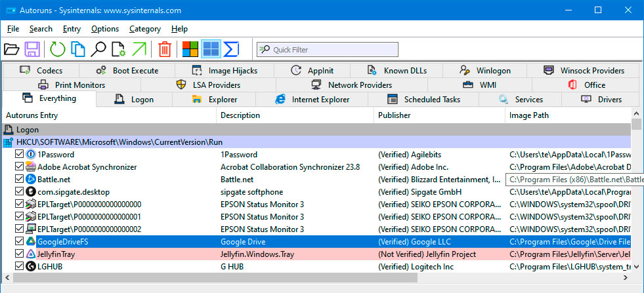
Task: Click the green Jump to Entry arrow
Action: 139,49
